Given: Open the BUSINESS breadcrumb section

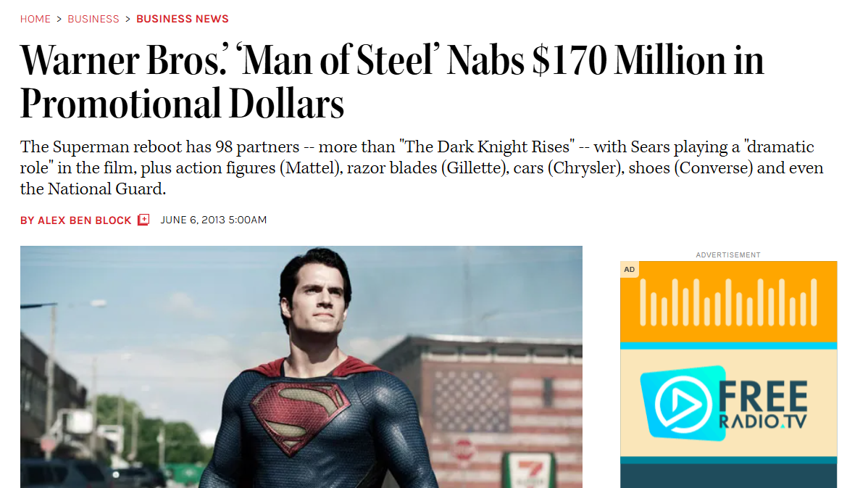Looking at the screenshot, I should pyautogui.click(x=93, y=19).
